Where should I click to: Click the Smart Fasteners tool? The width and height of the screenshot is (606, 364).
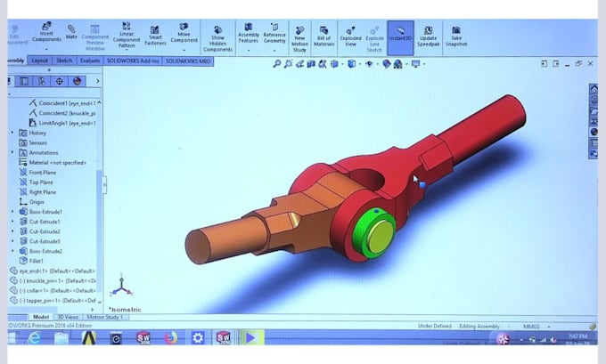(155, 36)
